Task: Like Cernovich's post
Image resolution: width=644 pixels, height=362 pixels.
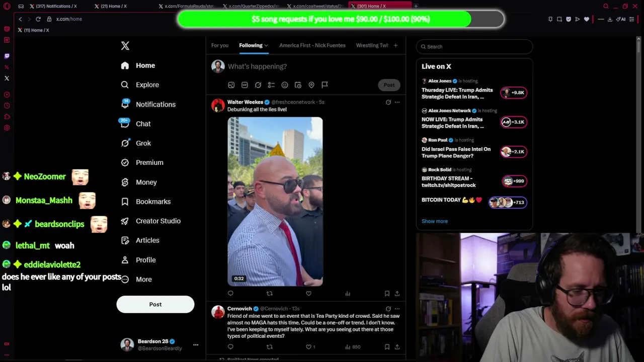Action: click(309, 347)
